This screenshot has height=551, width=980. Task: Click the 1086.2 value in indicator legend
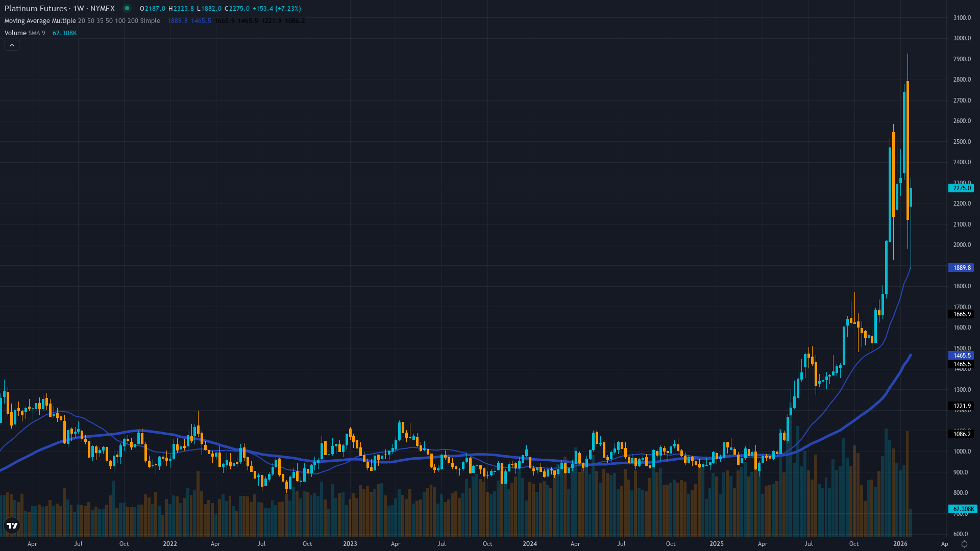coord(295,21)
